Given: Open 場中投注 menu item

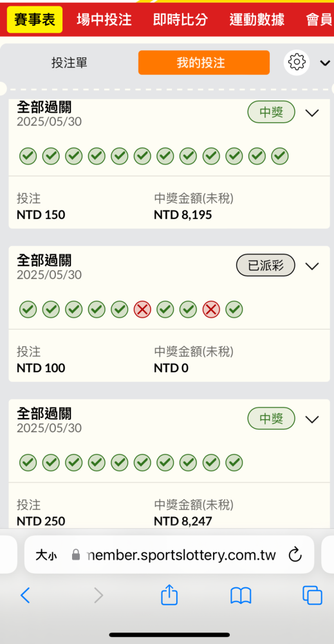Looking at the screenshot, I should (x=104, y=20).
